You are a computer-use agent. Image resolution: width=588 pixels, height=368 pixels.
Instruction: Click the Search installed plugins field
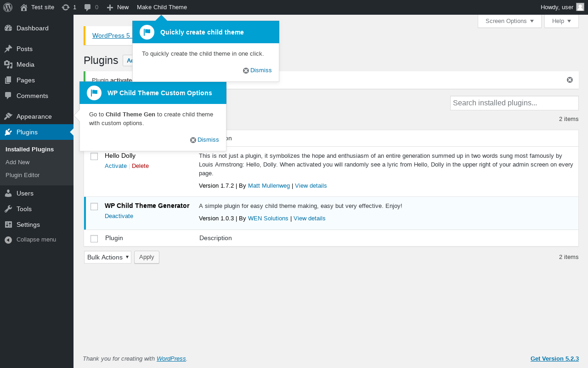pos(514,103)
